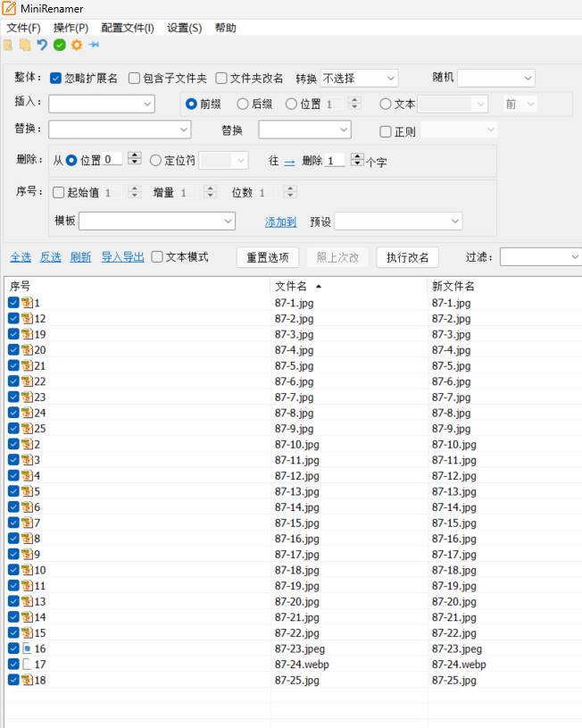Enable the 包含子文件夹 checkbox

tap(134, 78)
